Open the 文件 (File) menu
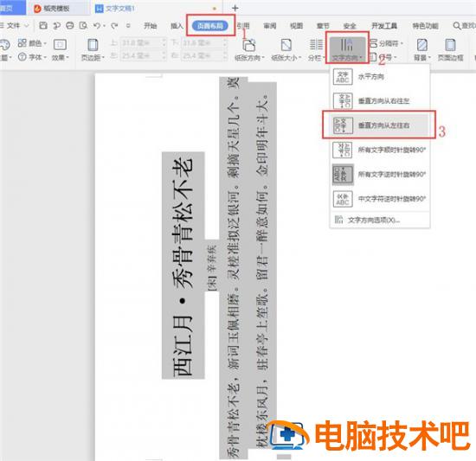The image size is (476, 461). point(13,26)
